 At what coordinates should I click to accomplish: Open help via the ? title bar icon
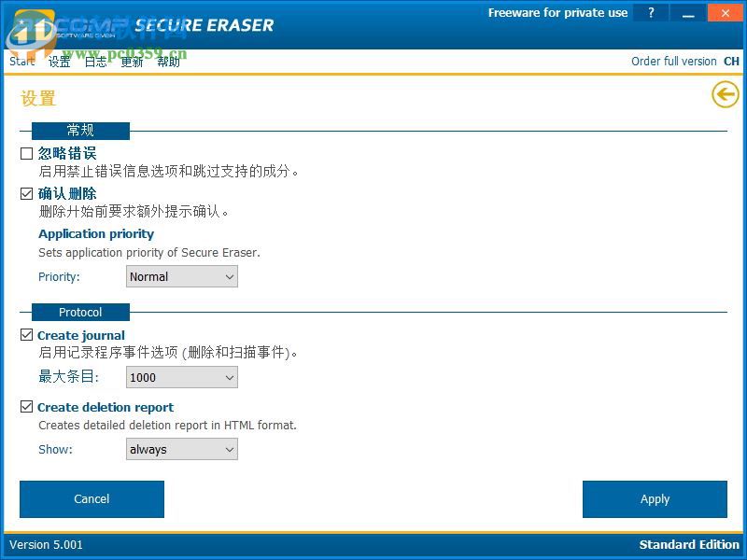(x=651, y=12)
